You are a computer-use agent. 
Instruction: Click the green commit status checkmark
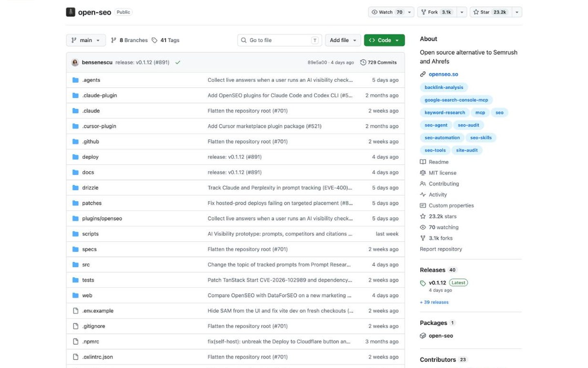pos(178,63)
